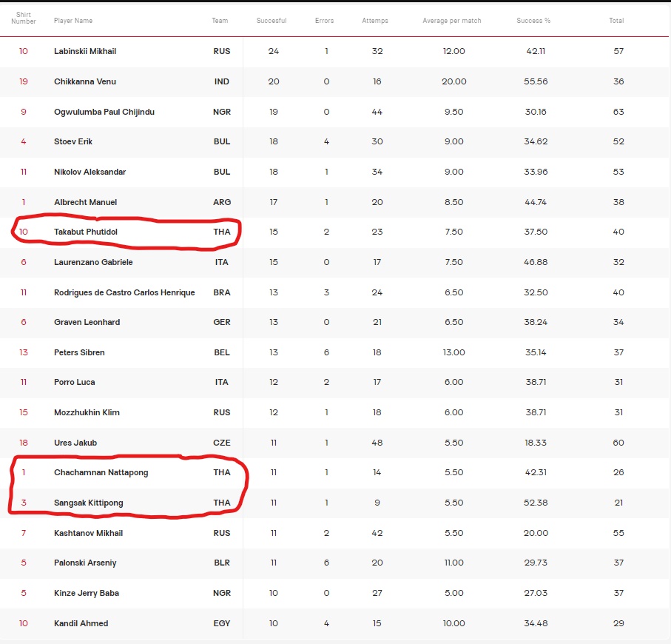Open player Sangsak Kittipong
The height and width of the screenshot is (644, 671).
(89, 503)
